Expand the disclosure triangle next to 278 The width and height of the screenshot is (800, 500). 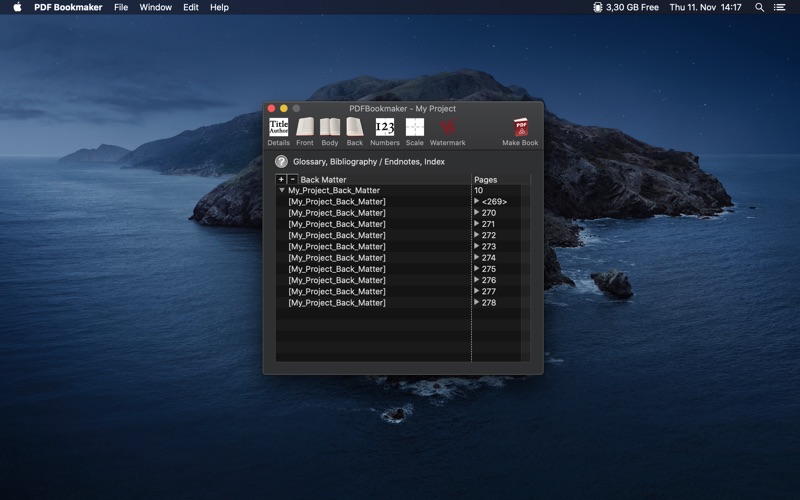[x=477, y=302]
